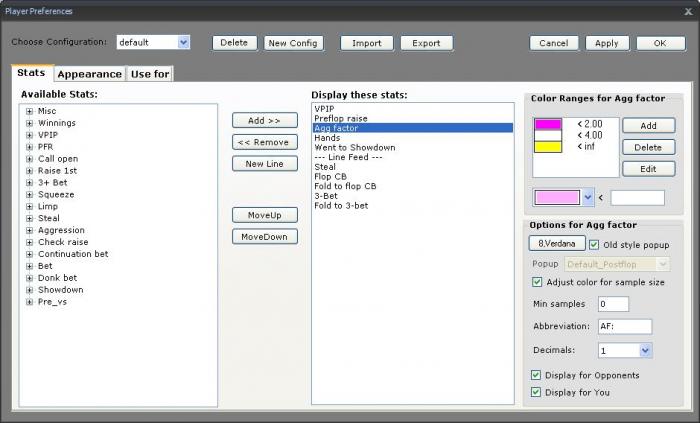The height and width of the screenshot is (423, 700).
Task: Confirm with the OK button
Action: coord(660,43)
